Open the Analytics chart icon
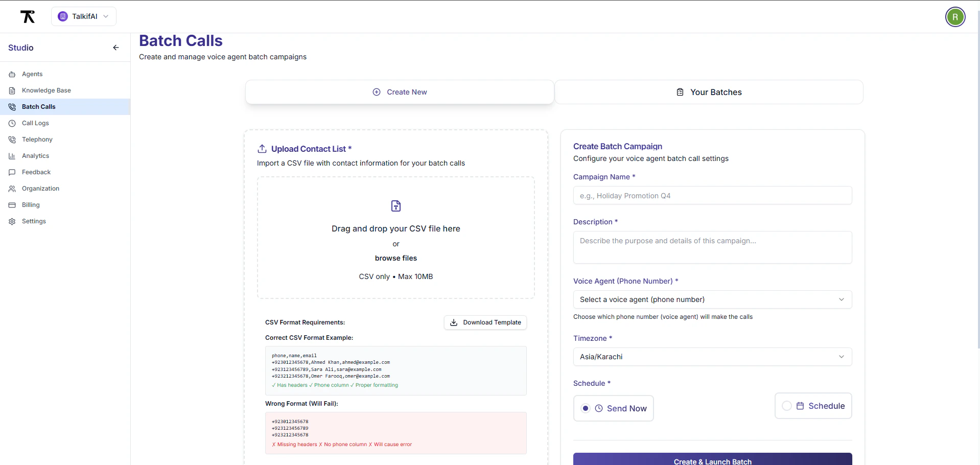The image size is (980, 465). pos(12,156)
